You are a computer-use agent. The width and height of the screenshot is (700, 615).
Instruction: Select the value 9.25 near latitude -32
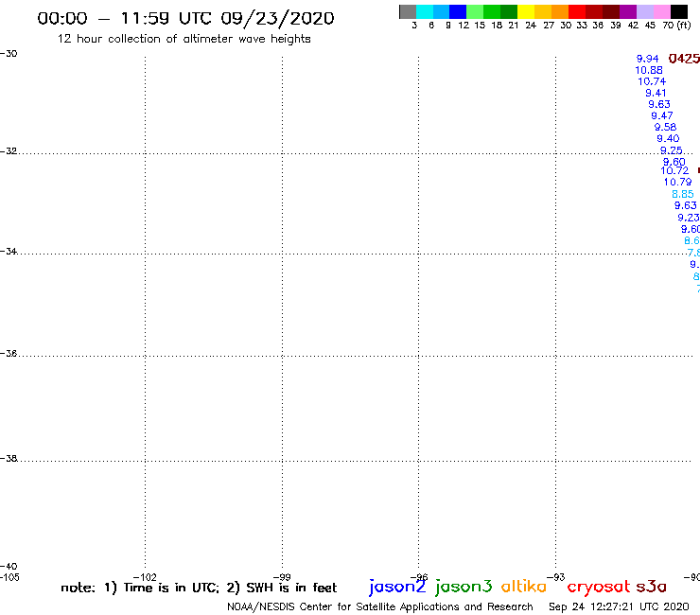point(671,150)
